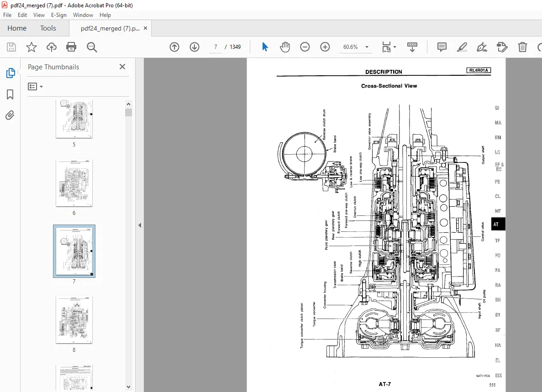Open Page Thumbnails sidebar icon

point(11,73)
